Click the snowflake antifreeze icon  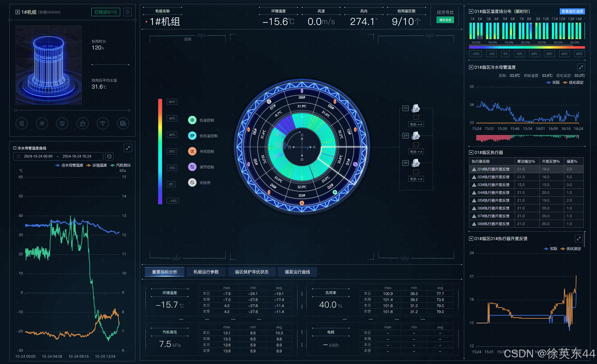click(x=42, y=123)
